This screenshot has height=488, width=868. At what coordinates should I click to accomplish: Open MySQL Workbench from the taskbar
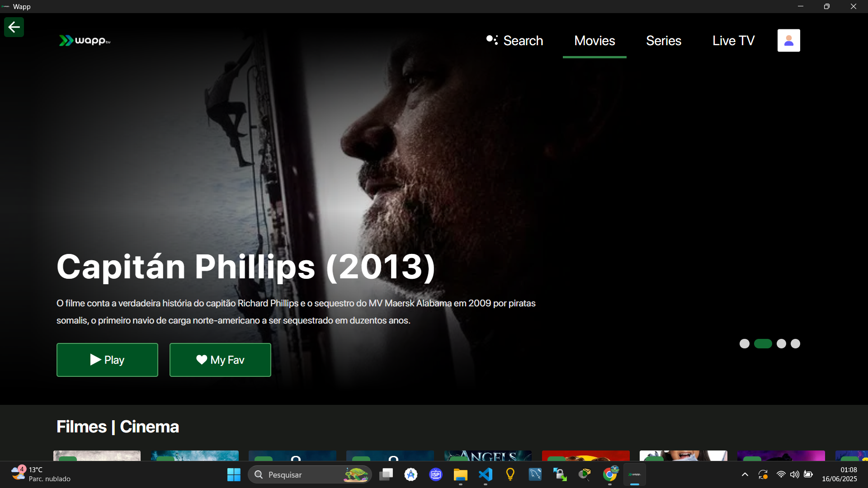(x=535, y=474)
